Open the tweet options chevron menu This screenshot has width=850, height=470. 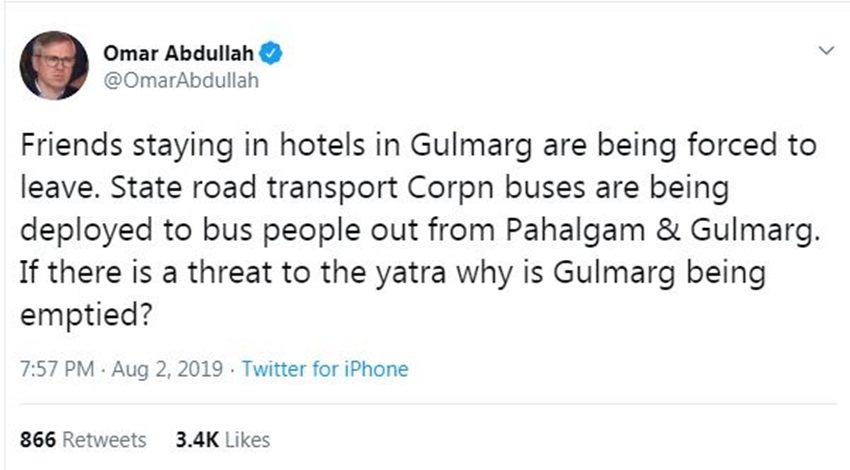click(x=826, y=50)
